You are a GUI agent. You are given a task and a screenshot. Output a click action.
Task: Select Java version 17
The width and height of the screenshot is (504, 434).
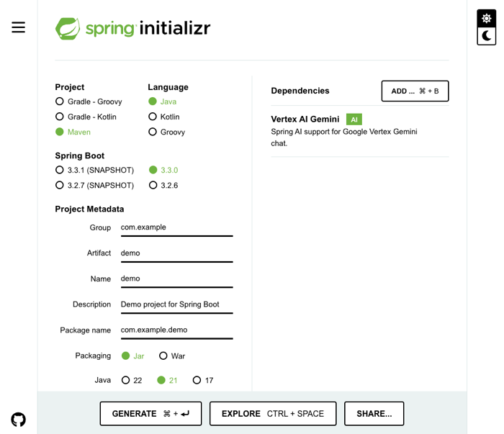point(197,380)
